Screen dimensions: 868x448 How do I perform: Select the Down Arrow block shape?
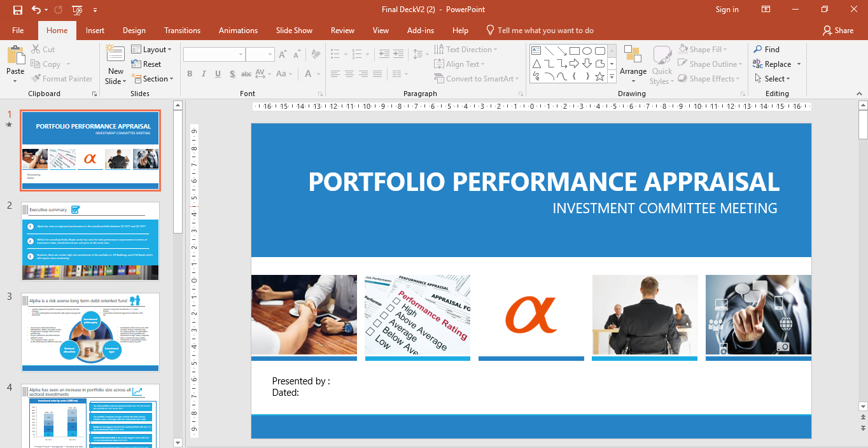(x=587, y=64)
